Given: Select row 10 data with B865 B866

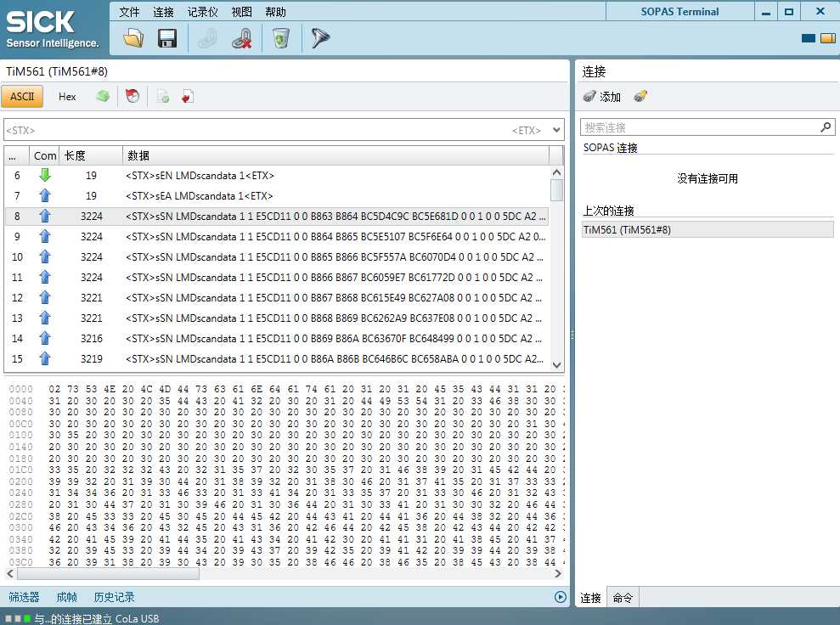Looking at the screenshot, I should (x=277, y=256).
